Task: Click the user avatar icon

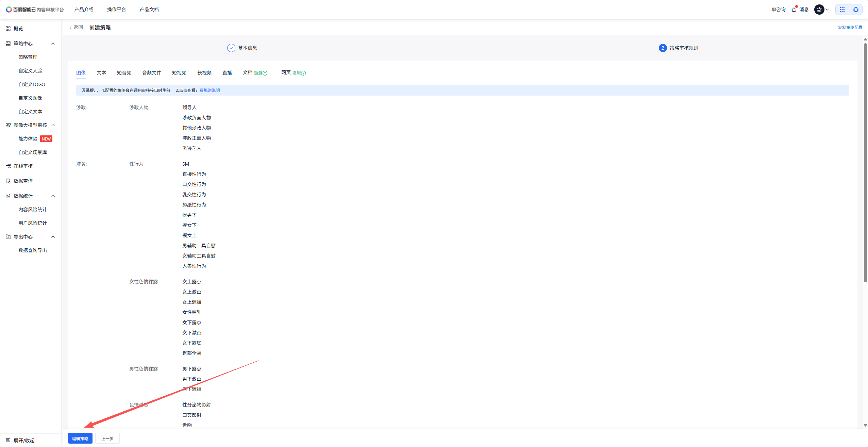Action: click(x=819, y=10)
